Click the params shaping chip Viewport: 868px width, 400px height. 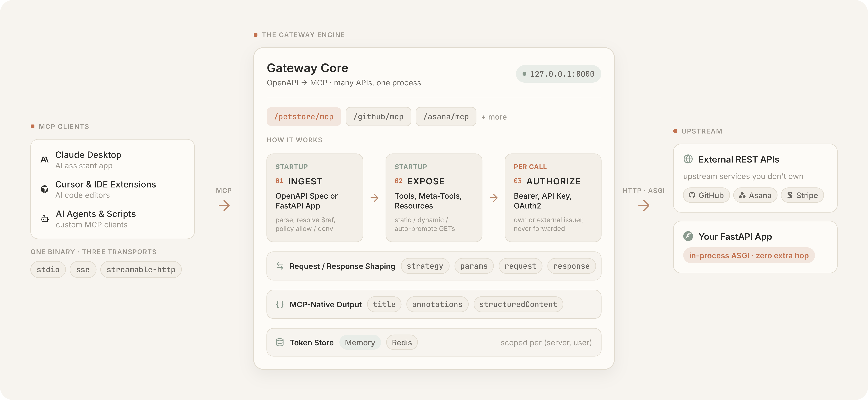coord(474,266)
